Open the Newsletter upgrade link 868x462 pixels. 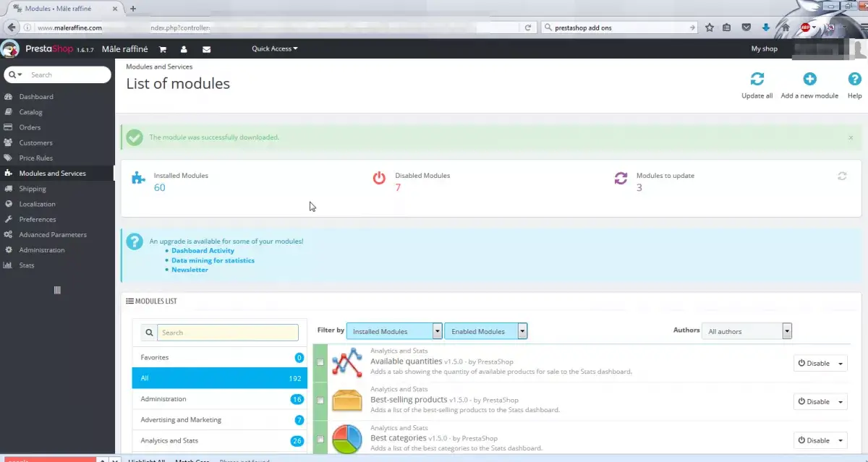(190, 270)
